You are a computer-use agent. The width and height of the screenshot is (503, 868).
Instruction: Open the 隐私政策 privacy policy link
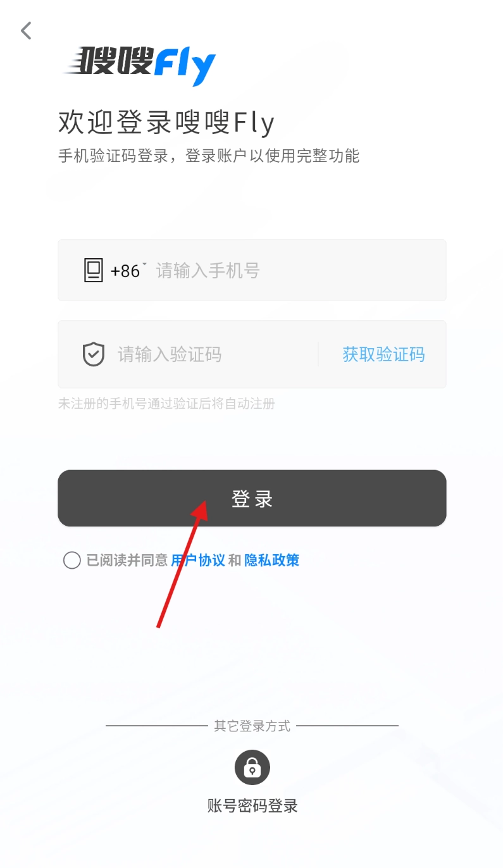[272, 560]
